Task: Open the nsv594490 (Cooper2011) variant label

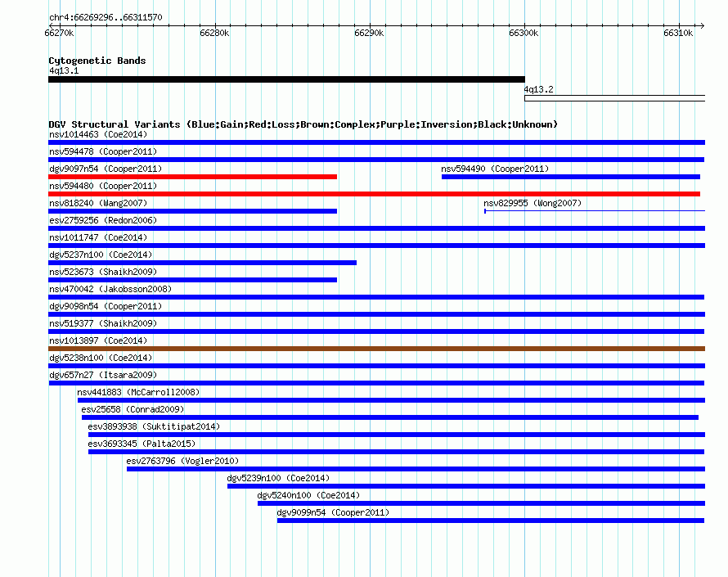Action: (495, 169)
